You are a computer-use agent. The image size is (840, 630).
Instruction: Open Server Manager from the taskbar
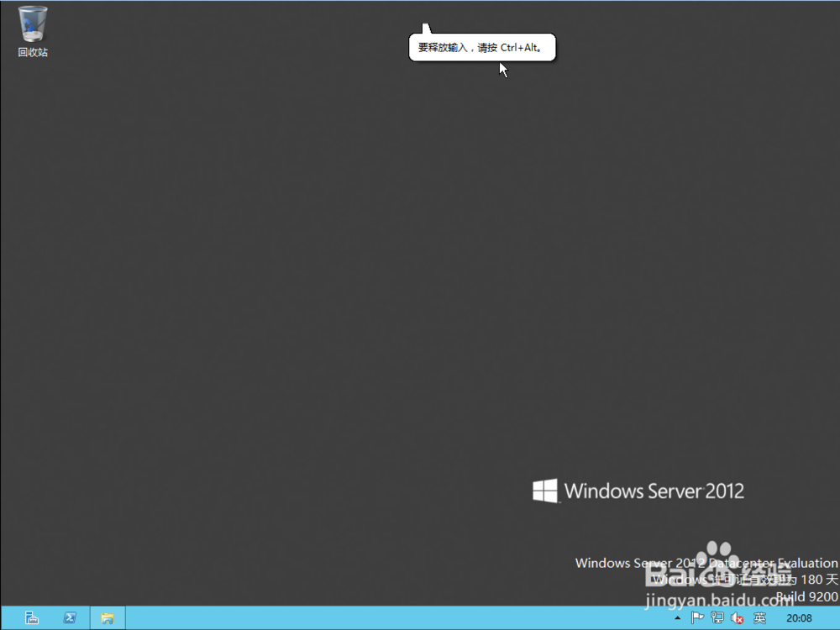(32, 617)
